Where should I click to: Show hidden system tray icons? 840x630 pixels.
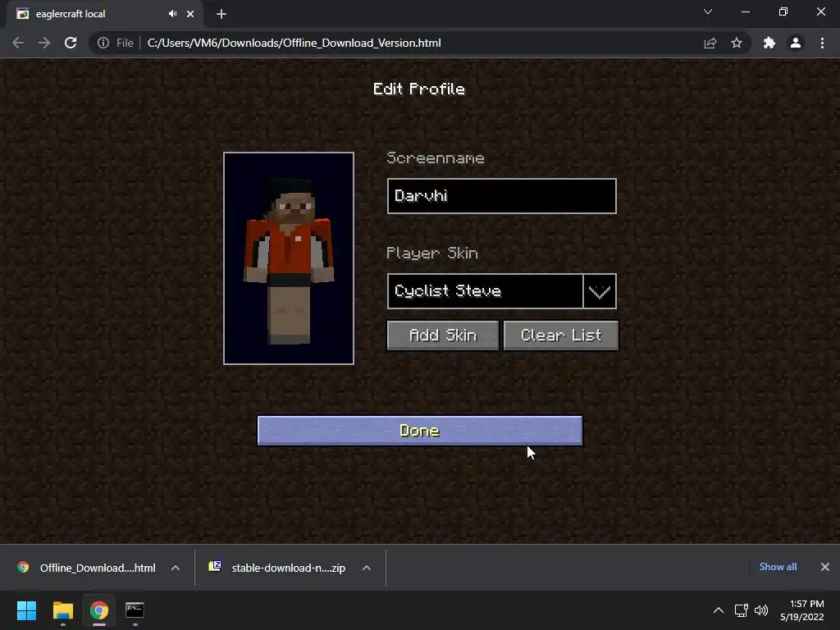(719, 610)
